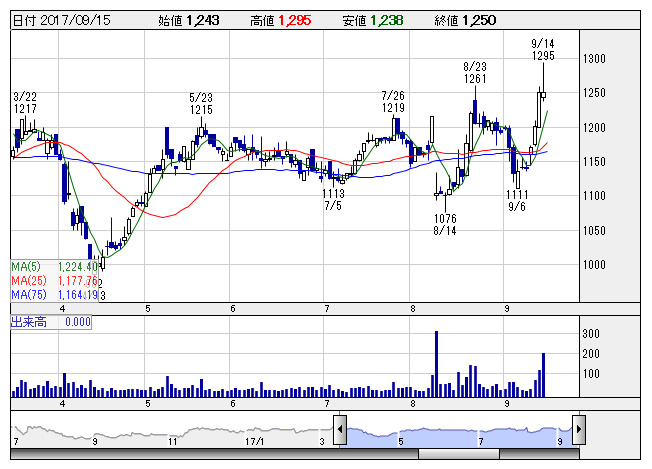Click the scrollbar track left of the thumb

200,454
